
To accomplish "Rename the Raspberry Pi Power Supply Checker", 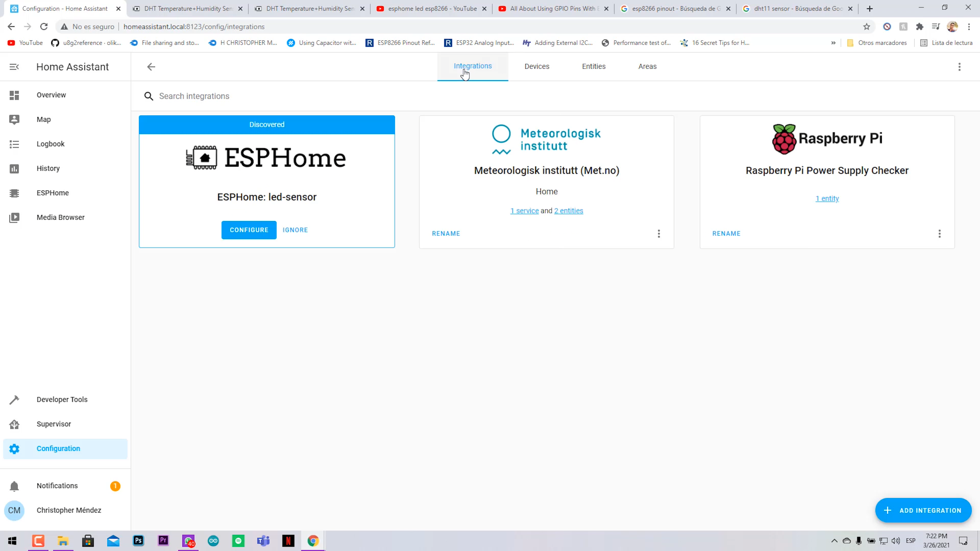I will pos(726,234).
